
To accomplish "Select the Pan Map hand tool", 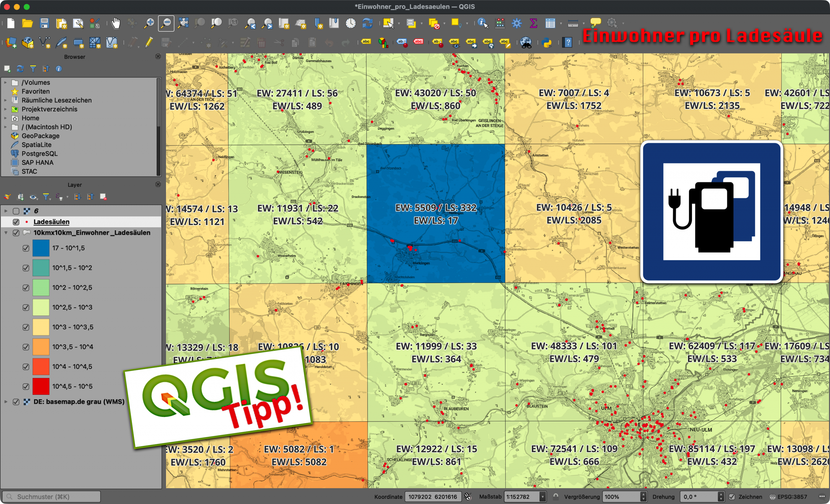I will pyautogui.click(x=115, y=23).
